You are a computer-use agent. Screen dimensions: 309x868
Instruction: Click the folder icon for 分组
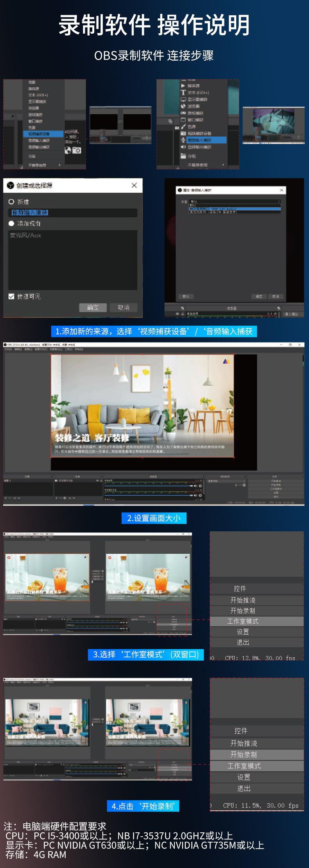[183, 156]
